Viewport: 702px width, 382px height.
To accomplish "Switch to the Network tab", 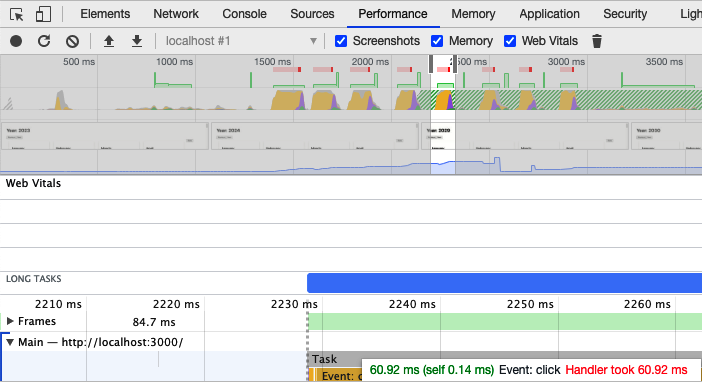I will 176,14.
